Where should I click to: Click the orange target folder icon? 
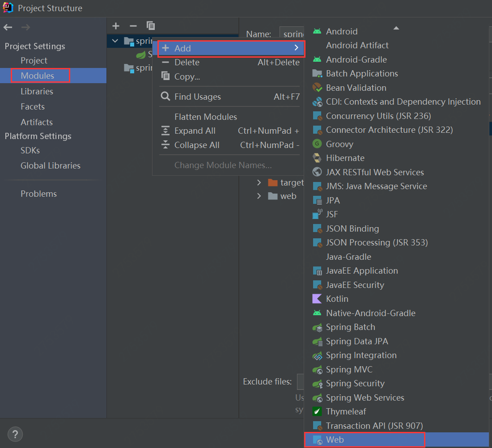point(273,182)
